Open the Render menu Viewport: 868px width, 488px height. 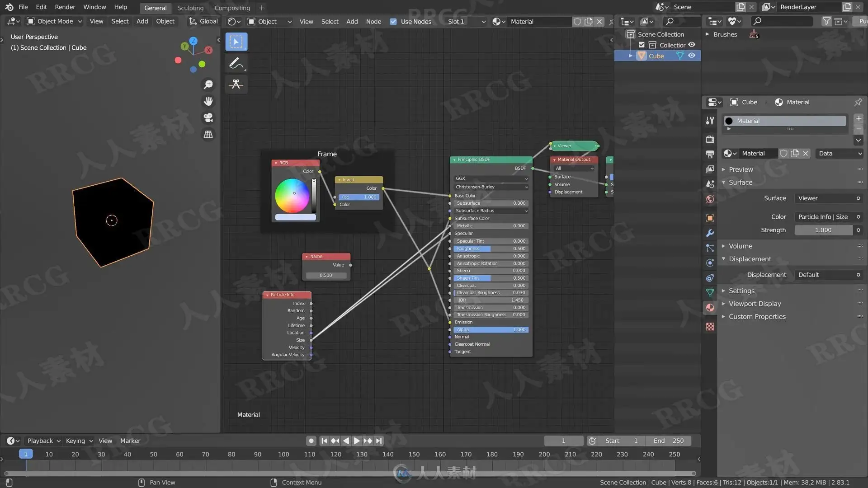click(x=65, y=7)
